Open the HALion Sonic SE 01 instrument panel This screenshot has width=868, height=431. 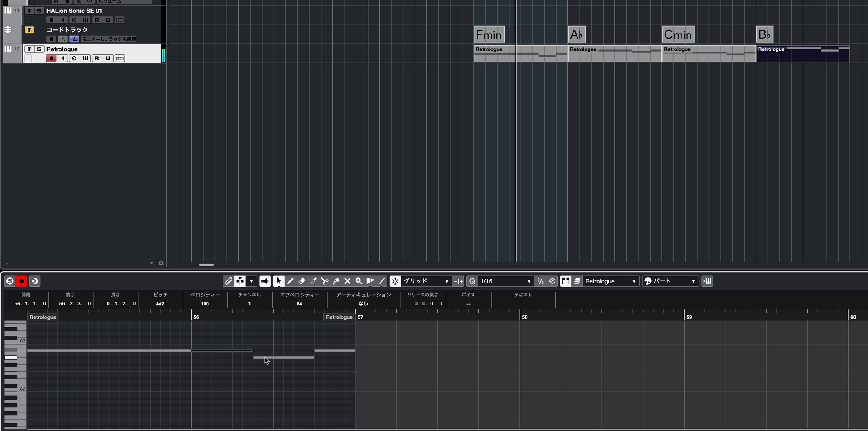(x=86, y=20)
